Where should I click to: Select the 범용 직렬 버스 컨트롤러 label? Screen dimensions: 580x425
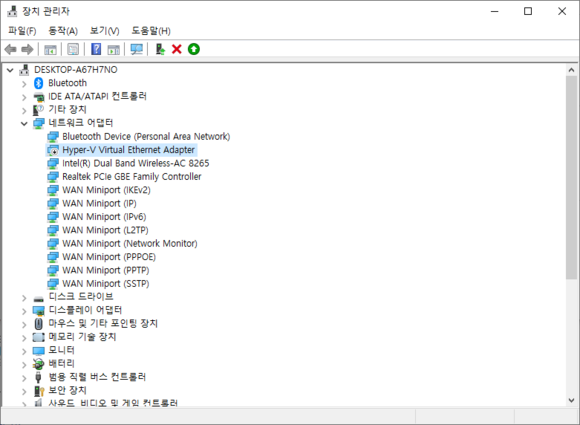coord(97,377)
